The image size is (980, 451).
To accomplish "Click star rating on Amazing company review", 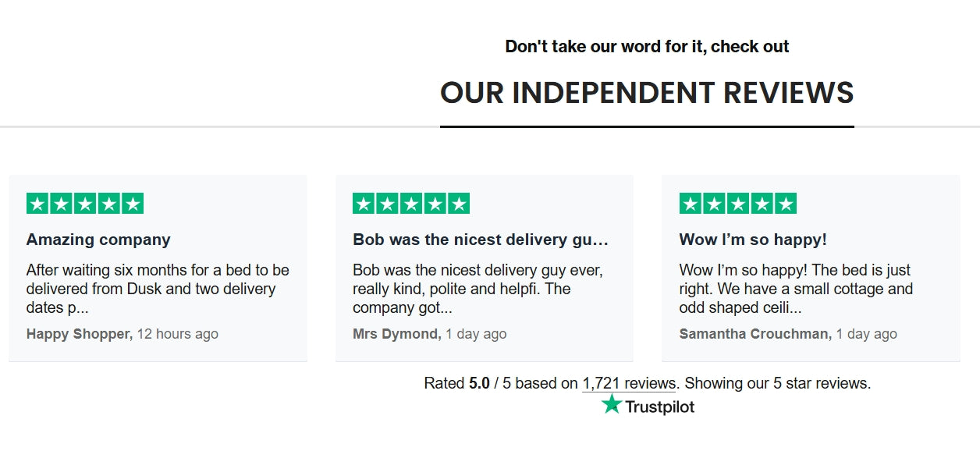I will (x=85, y=204).
